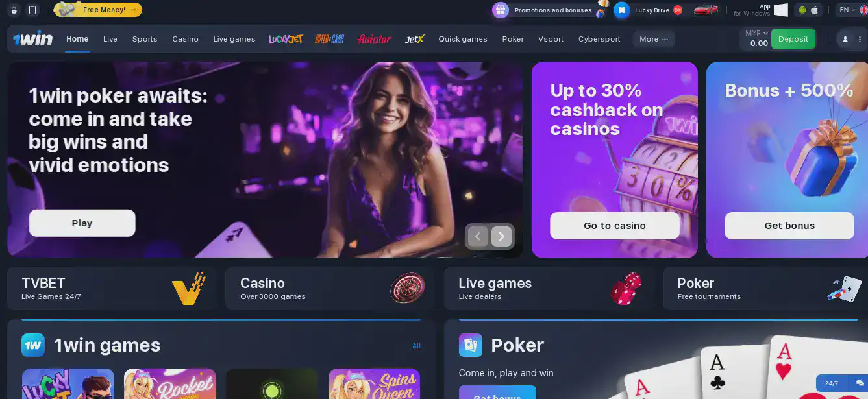Open the user profile icon
The image size is (868, 399).
pyautogui.click(x=845, y=39)
